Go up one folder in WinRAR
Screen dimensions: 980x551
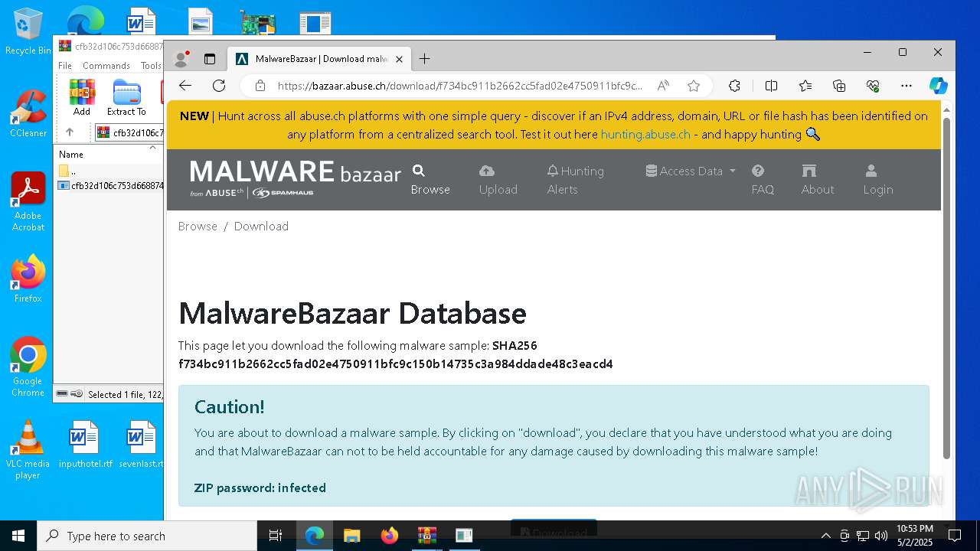(70, 132)
